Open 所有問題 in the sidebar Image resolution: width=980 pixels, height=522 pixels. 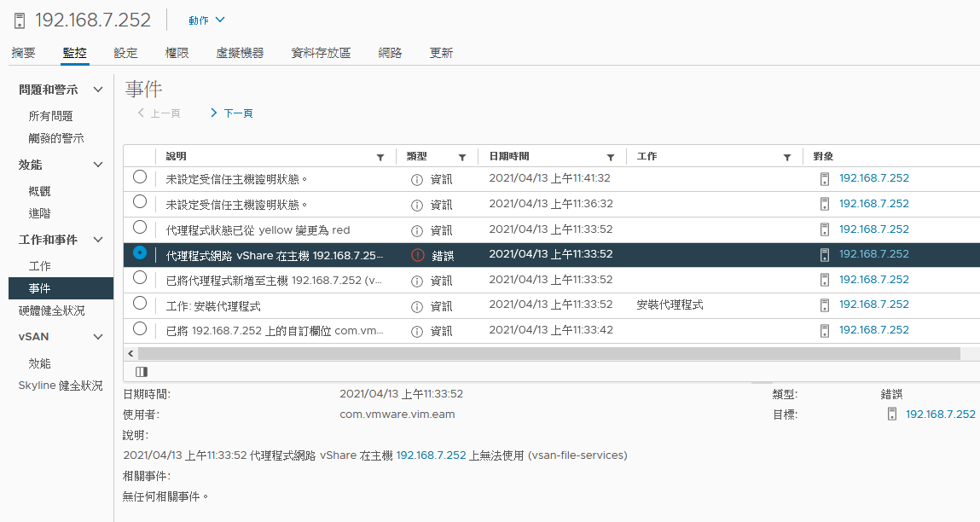pyautogui.click(x=50, y=116)
